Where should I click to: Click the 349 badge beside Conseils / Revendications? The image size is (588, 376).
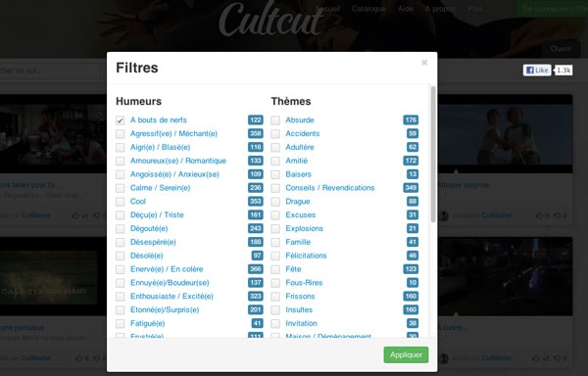pyautogui.click(x=411, y=188)
